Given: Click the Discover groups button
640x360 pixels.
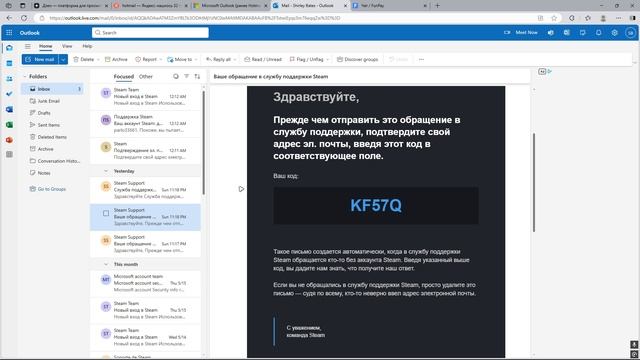Looking at the screenshot, I should pyautogui.click(x=358, y=60).
